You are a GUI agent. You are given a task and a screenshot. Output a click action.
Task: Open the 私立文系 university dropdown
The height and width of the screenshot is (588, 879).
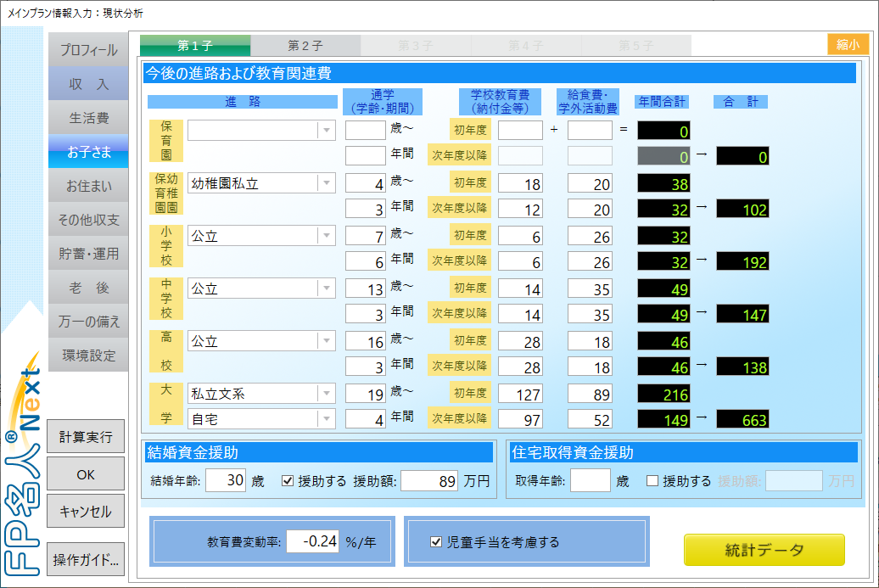pyautogui.click(x=326, y=394)
